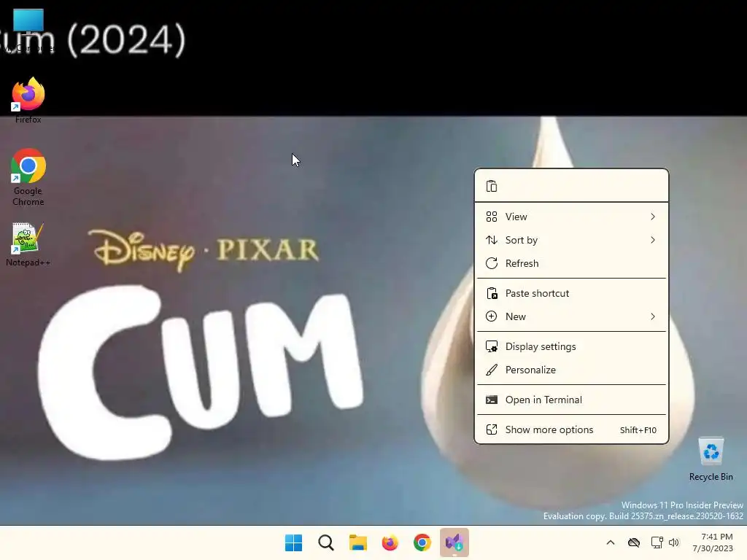Open taskbar Search
The image size is (747, 560).
(x=326, y=542)
